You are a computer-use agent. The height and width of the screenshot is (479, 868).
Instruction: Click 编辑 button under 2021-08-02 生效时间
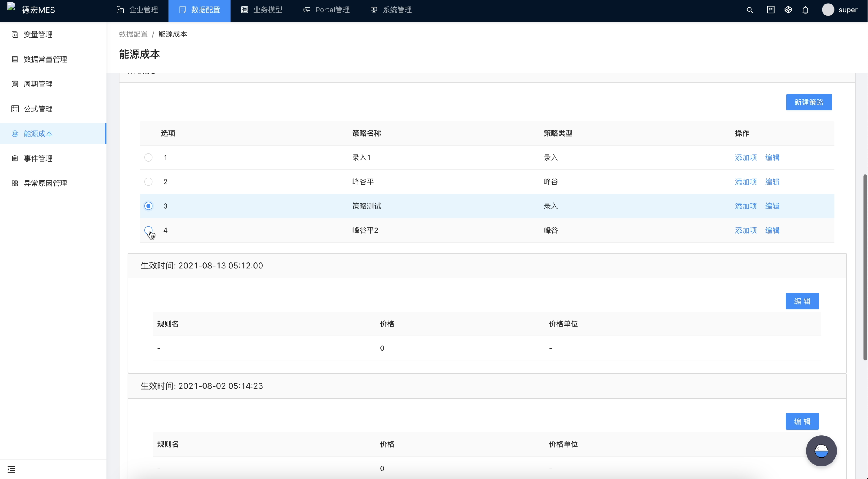click(x=802, y=422)
